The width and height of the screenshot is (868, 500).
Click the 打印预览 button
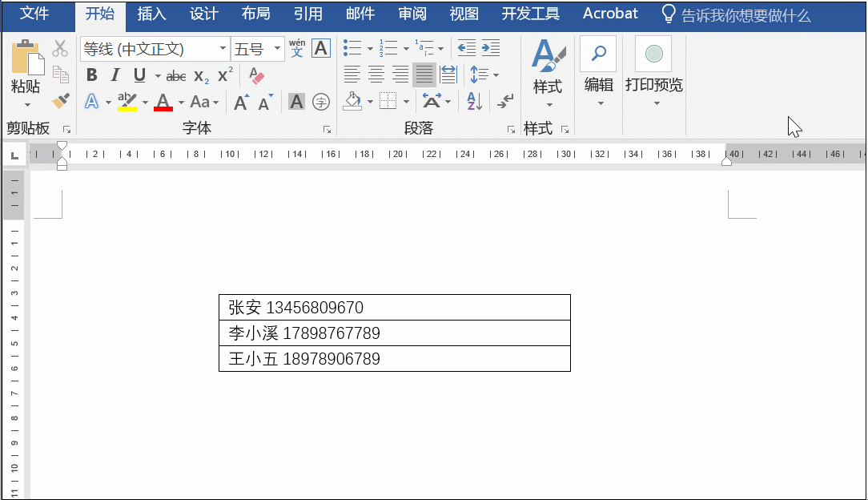654,68
